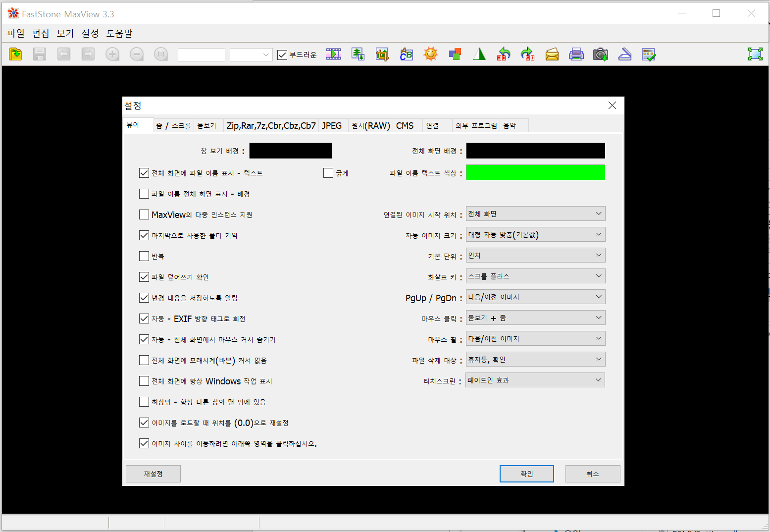
Task: Open the 파일 menu
Action: pos(16,33)
